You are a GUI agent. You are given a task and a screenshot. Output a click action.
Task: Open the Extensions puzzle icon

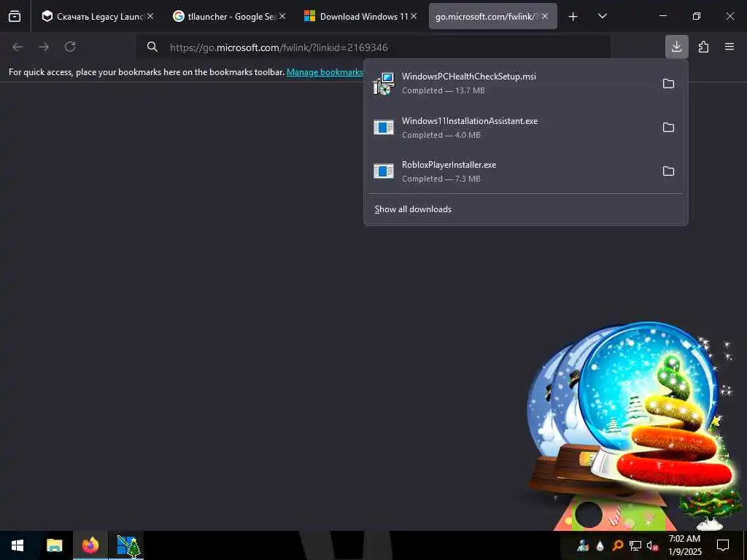coord(703,47)
